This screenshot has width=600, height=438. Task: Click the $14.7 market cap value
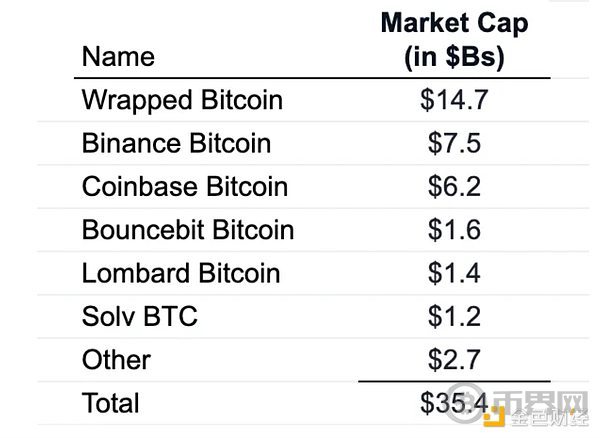tap(454, 100)
